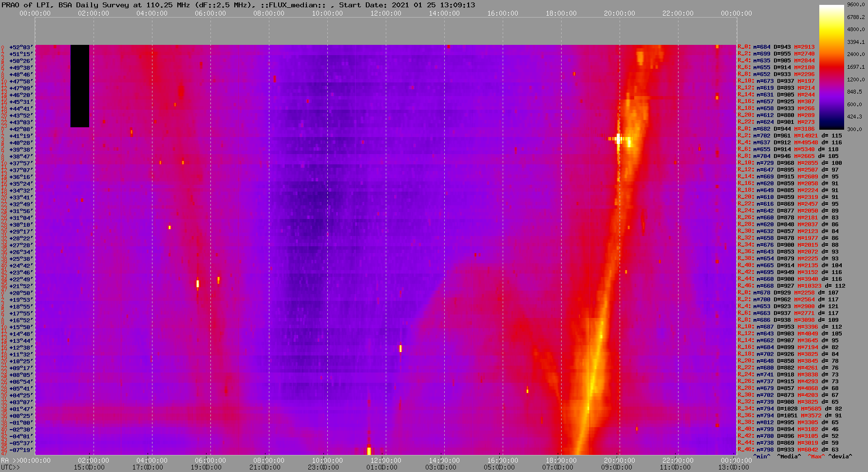Click UTC label '01:00:00' at the bottom
This screenshot has height=472, width=868.
pos(382,468)
